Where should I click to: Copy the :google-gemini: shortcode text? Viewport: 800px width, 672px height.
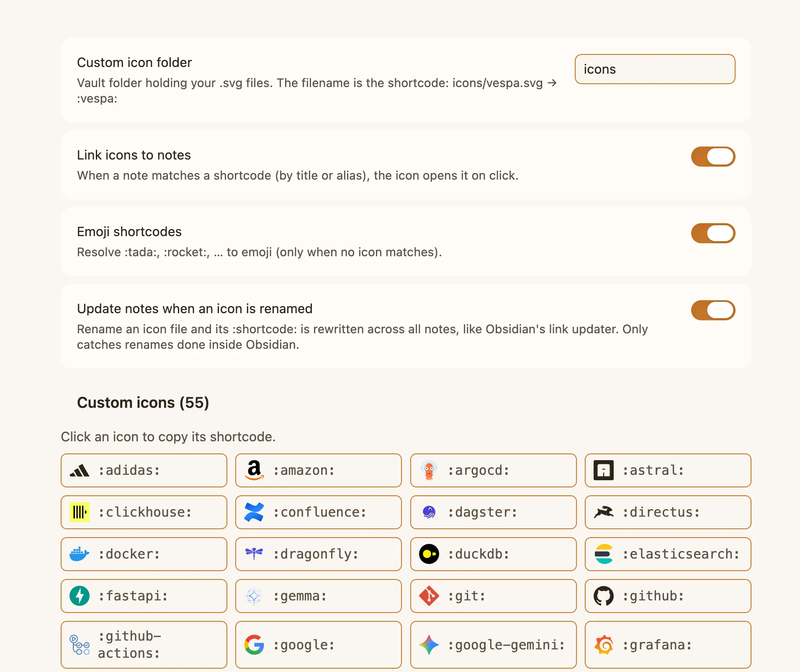507,645
